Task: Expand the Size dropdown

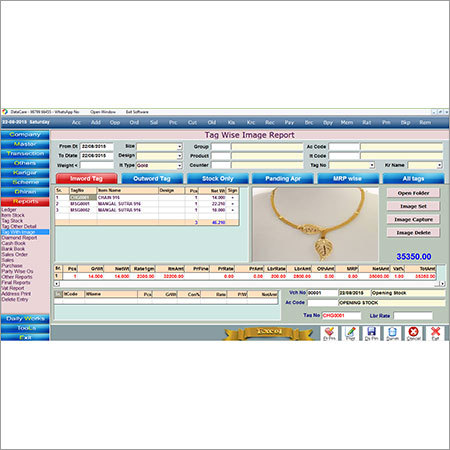Action: (x=179, y=146)
